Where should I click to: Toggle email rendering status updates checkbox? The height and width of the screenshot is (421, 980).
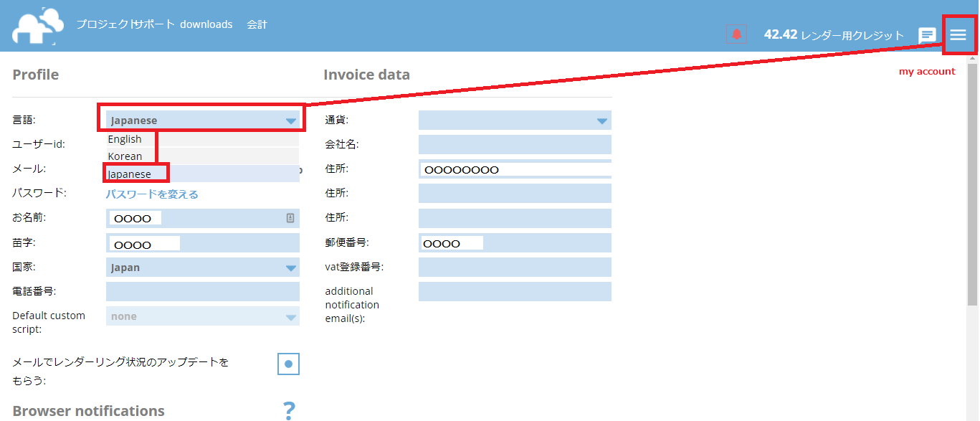[x=288, y=364]
